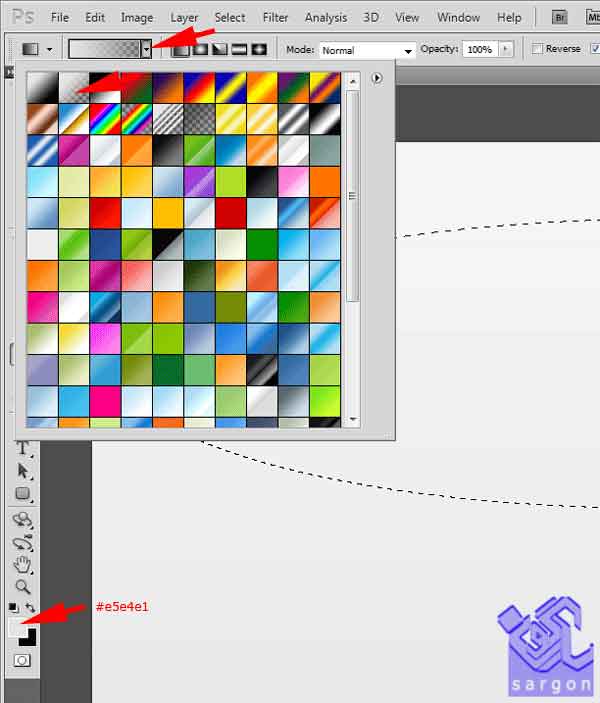Select the Path Selection arrow tool
The height and width of the screenshot is (703, 600).
pyautogui.click(x=22, y=471)
